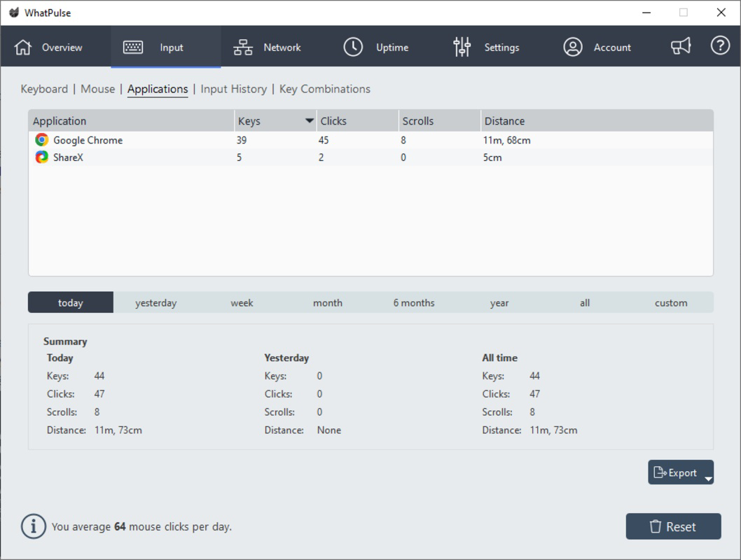Click the WhatPulse logo in title bar
The width and height of the screenshot is (741, 560).
click(x=14, y=13)
